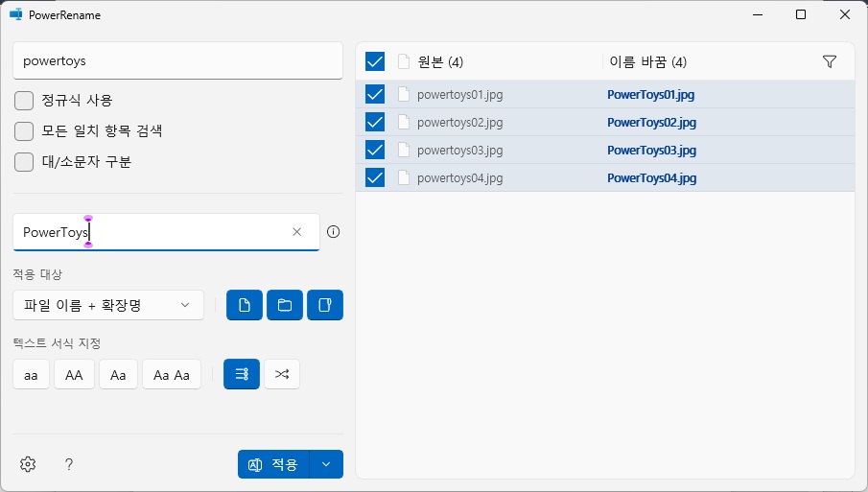Viewport: 868px width, 492px height.
Task: Apply uppercase 'AA' formatting
Action: coord(74,375)
